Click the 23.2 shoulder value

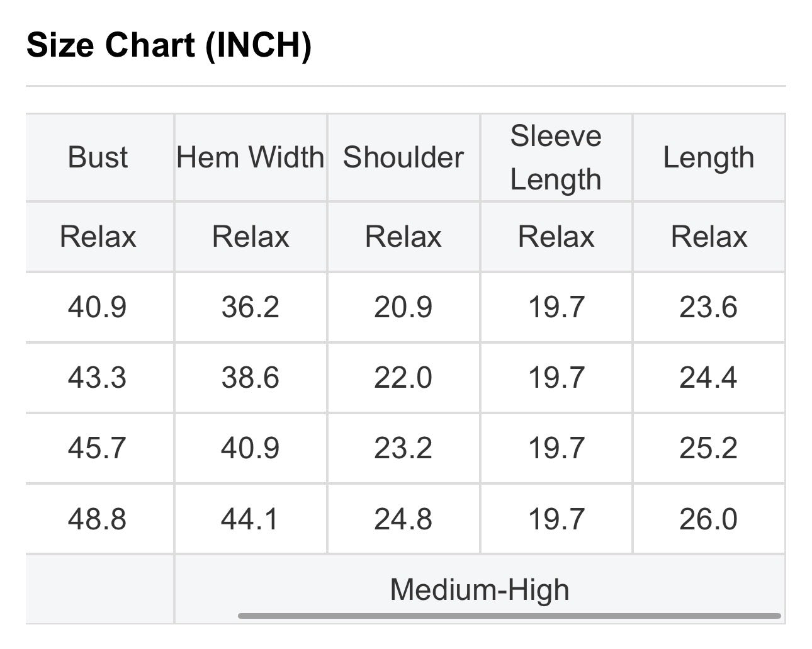click(403, 448)
